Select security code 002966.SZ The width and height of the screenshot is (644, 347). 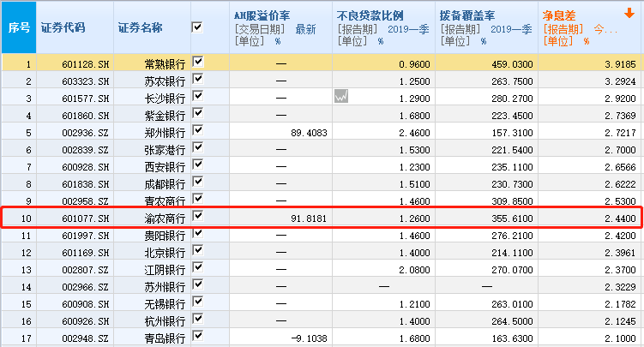point(86,287)
